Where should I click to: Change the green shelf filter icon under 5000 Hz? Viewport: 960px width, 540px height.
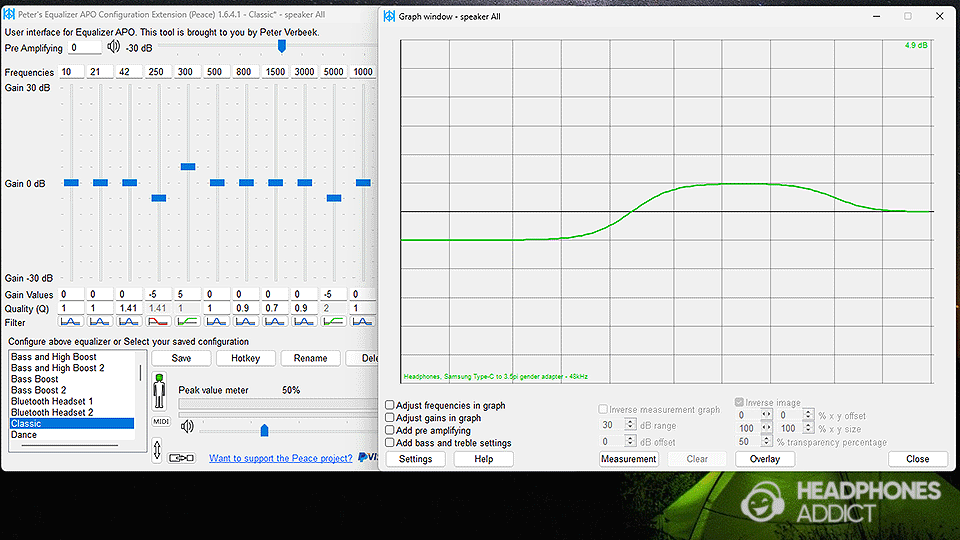tap(333, 322)
